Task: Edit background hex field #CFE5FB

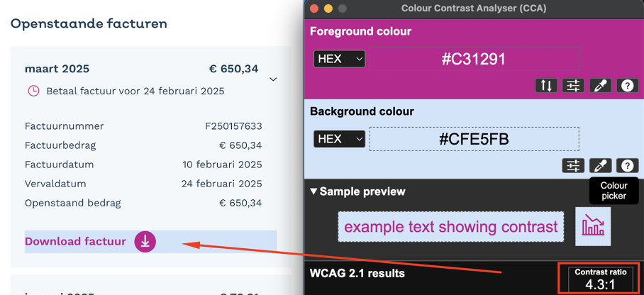Action: click(474, 139)
